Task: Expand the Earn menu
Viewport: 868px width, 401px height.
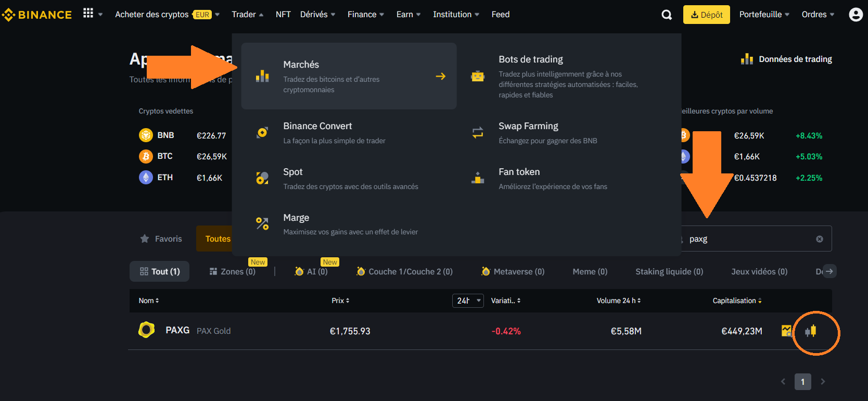Action: [x=408, y=15]
